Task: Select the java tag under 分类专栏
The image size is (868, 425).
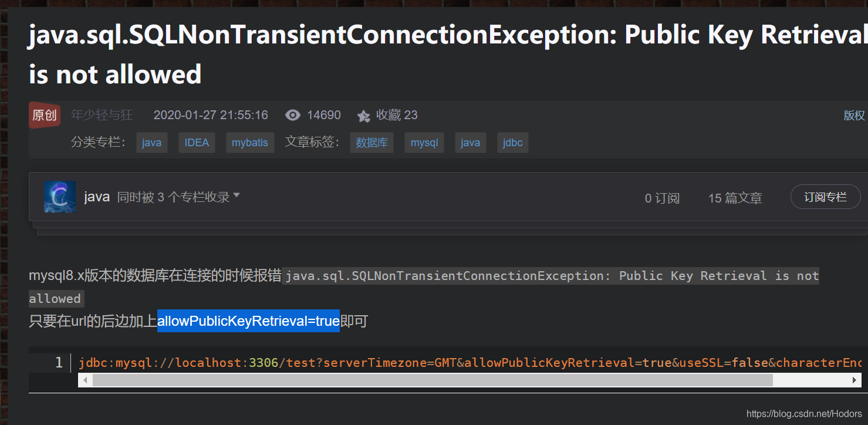Action: click(x=151, y=142)
